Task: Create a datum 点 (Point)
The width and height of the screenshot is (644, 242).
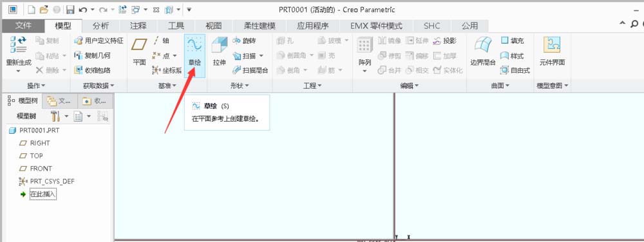Action: pyautogui.click(x=162, y=55)
